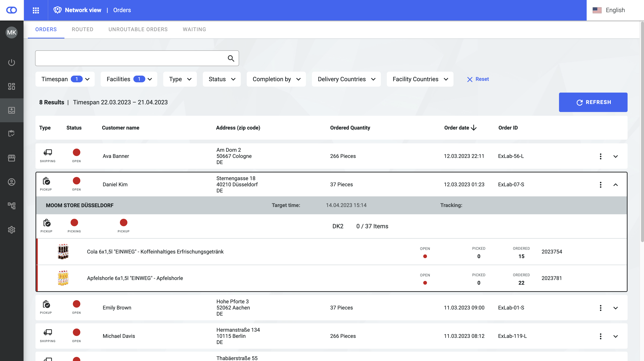Click the Refresh button
Image resolution: width=644 pixels, height=361 pixels.
pos(593,102)
